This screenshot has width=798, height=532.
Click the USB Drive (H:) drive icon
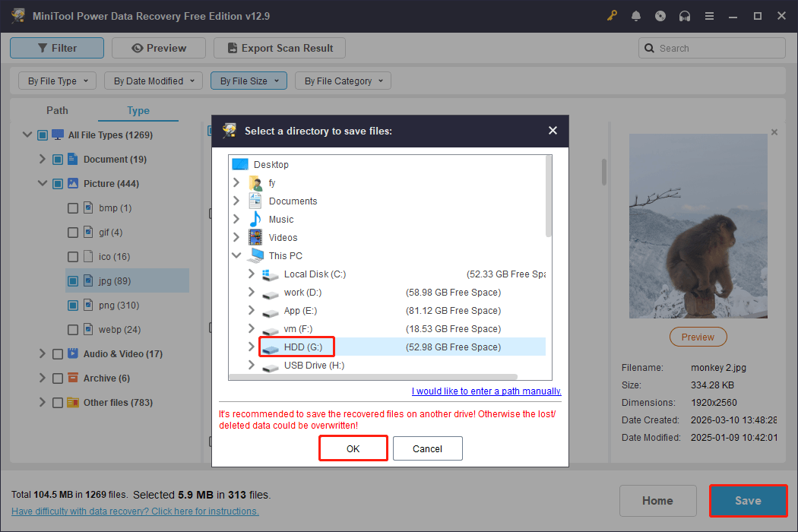click(271, 367)
